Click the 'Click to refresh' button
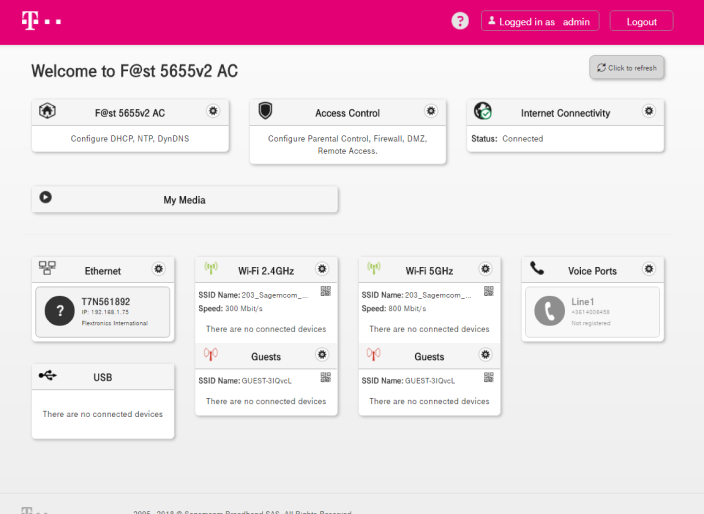This screenshot has height=514, width=704. 627,67
